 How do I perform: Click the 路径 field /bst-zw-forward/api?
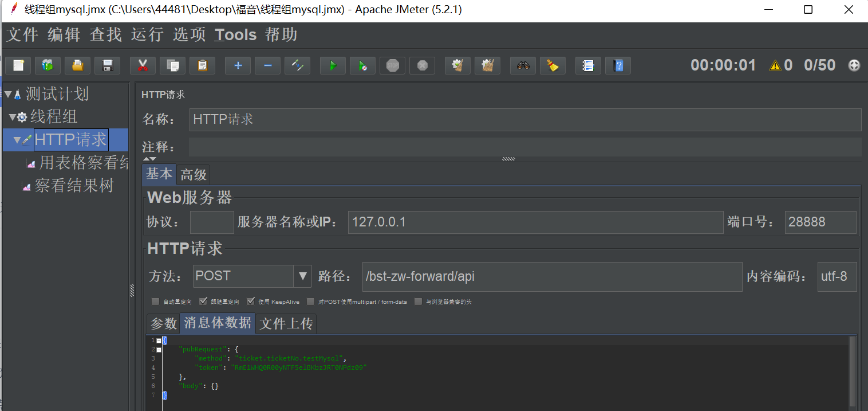coord(552,276)
